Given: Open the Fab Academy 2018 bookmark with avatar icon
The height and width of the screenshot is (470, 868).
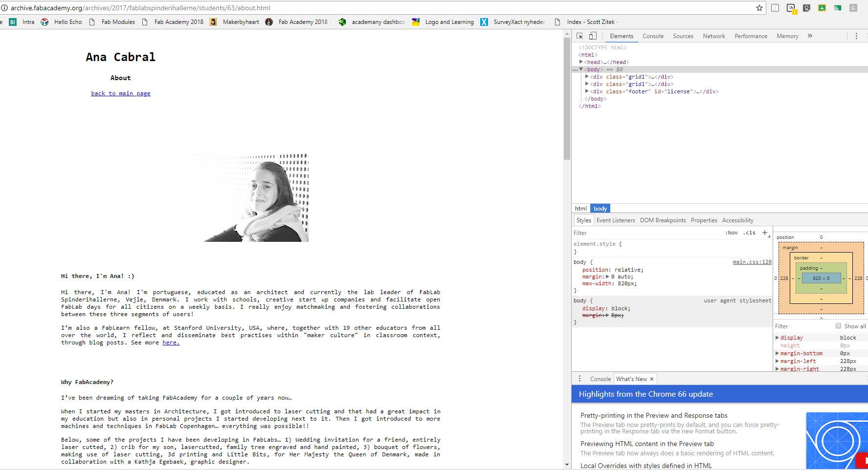Looking at the screenshot, I should 298,22.
